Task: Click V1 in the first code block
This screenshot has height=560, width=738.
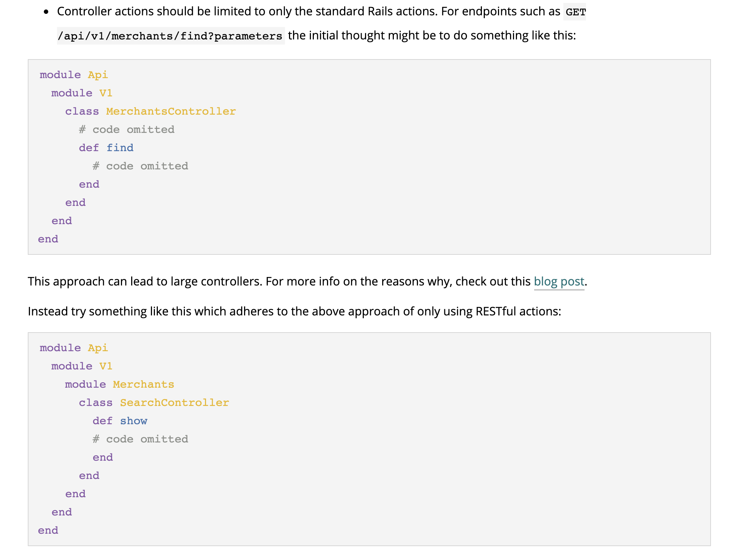Action: [x=106, y=93]
